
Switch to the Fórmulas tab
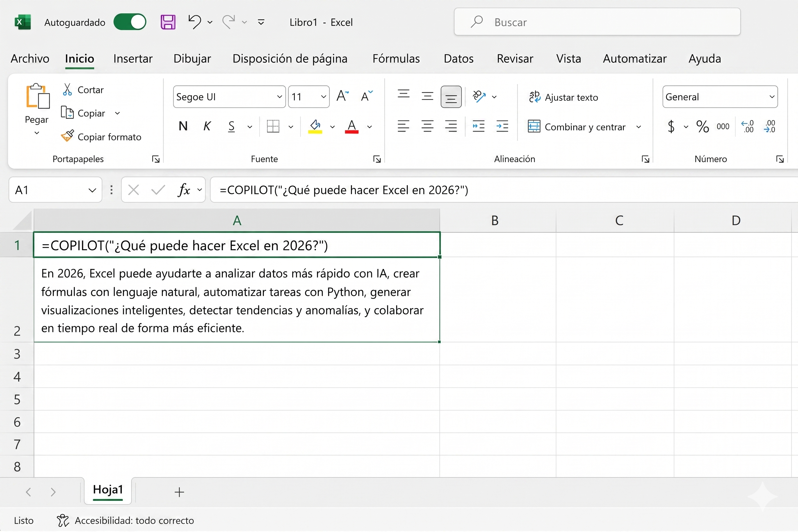[396, 59]
